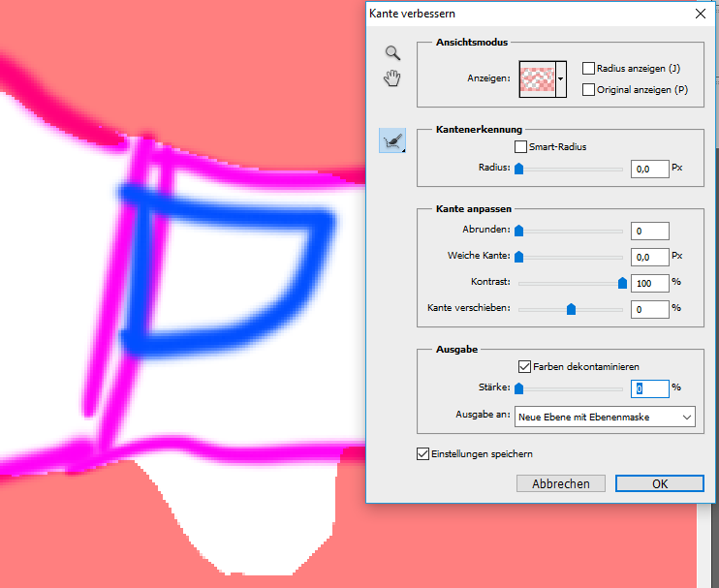This screenshot has height=588, width=719.
Task: Open the Ausgabe an dropdown
Action: [605, 418]
